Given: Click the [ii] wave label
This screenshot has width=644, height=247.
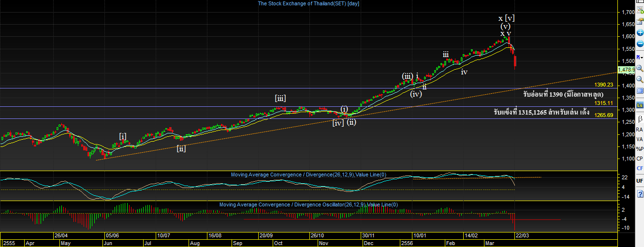Looking at the screenshot, I should tap(181, 148).
